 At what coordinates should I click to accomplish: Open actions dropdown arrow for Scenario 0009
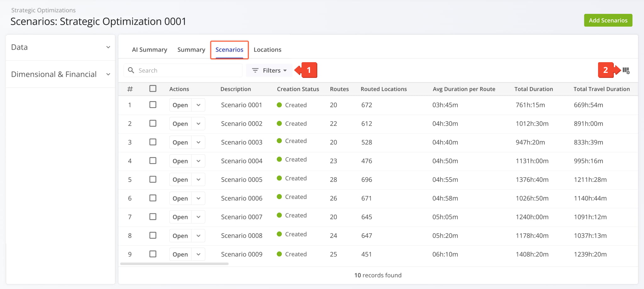tap(198, 254)
